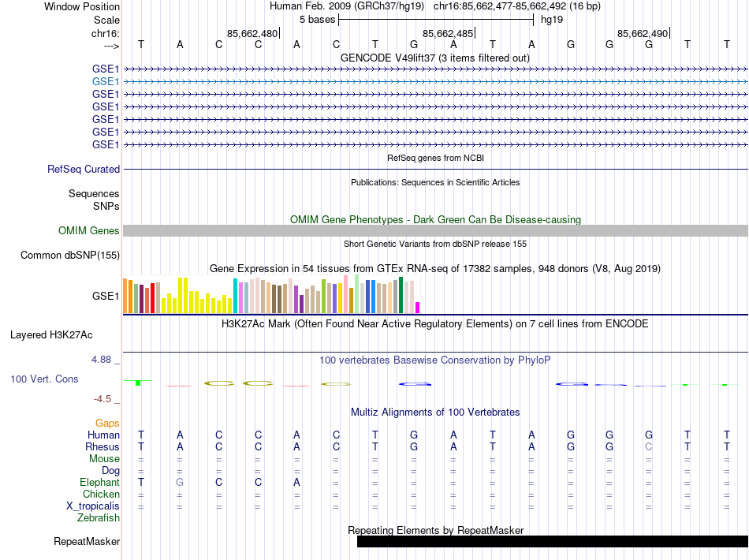Select the Zebrafish species label
The width and height of the screenshot is (749, 560).
(x=99, y=518)
